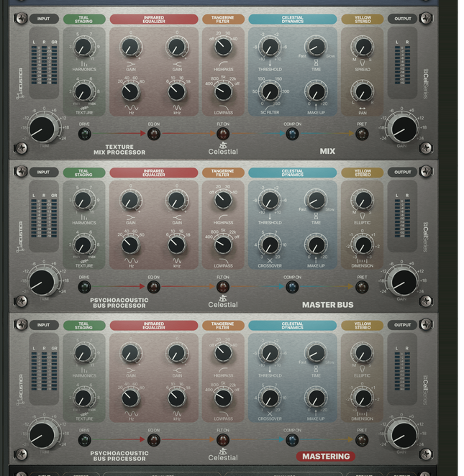This screenshot has width=464, height=476.
Task: Click output GAIN knob on MIX unit
Action: pyautogui.click(x=404, y=129)
